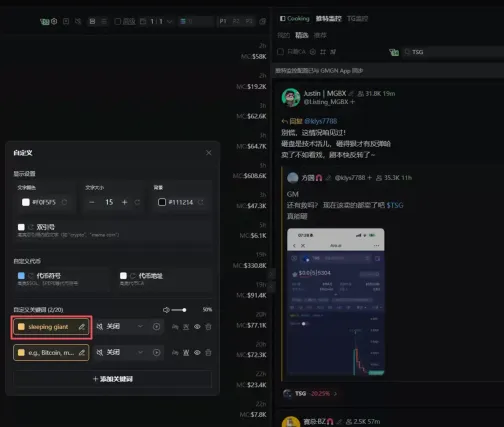
Task: Select the 推荐 sub-tab
Action: (x=320, y=35)
